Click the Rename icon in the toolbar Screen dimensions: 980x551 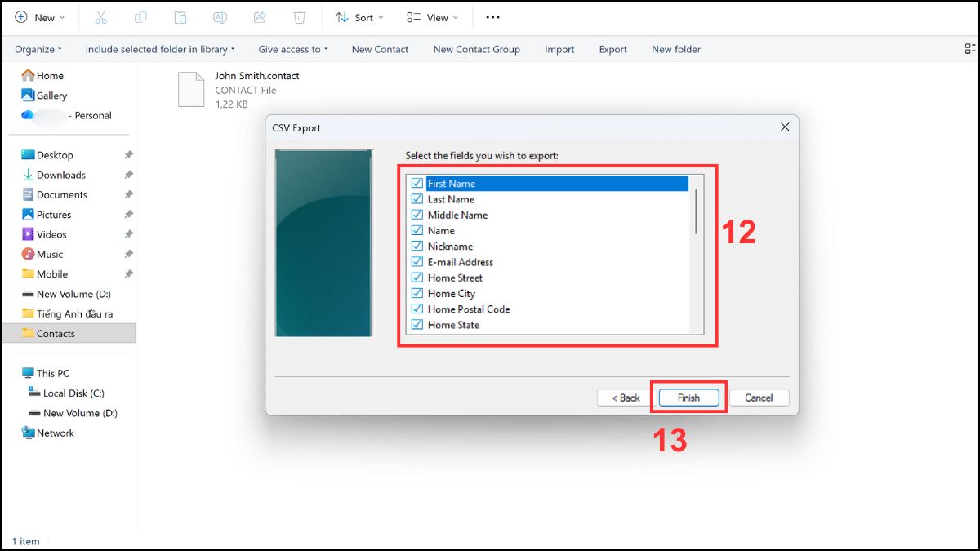point(220,16)
